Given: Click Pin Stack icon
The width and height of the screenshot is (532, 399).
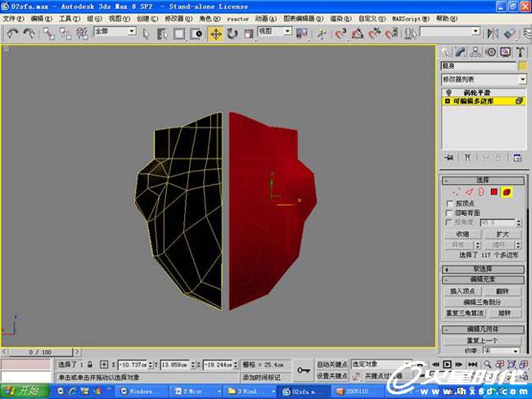Looking at the screenshot, I should point(449,158).
